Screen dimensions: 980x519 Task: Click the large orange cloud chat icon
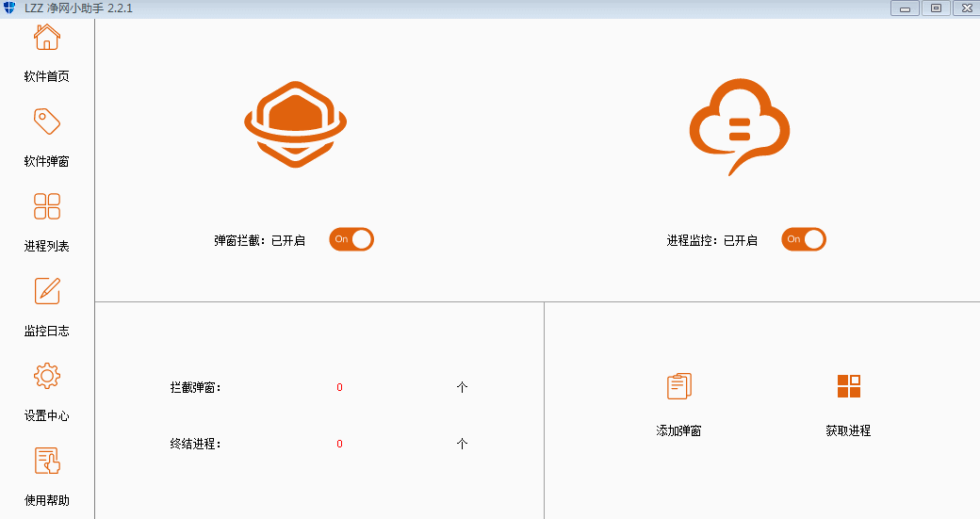pos(740,126)
